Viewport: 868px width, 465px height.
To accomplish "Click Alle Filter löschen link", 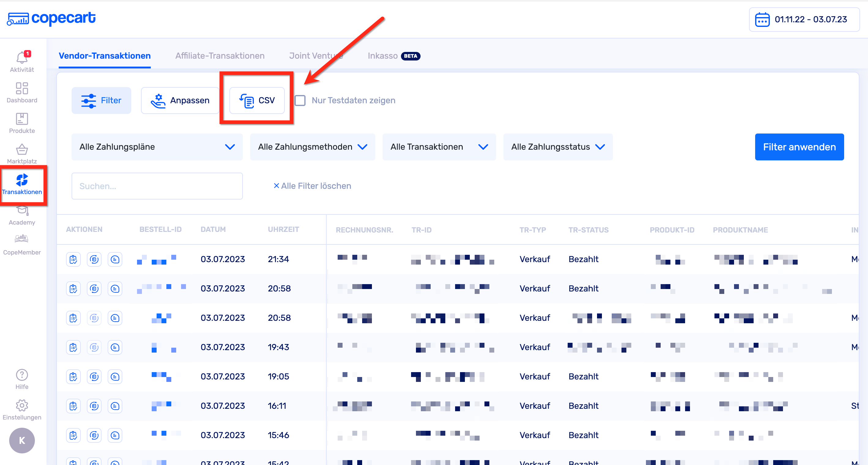I will 312,186.
